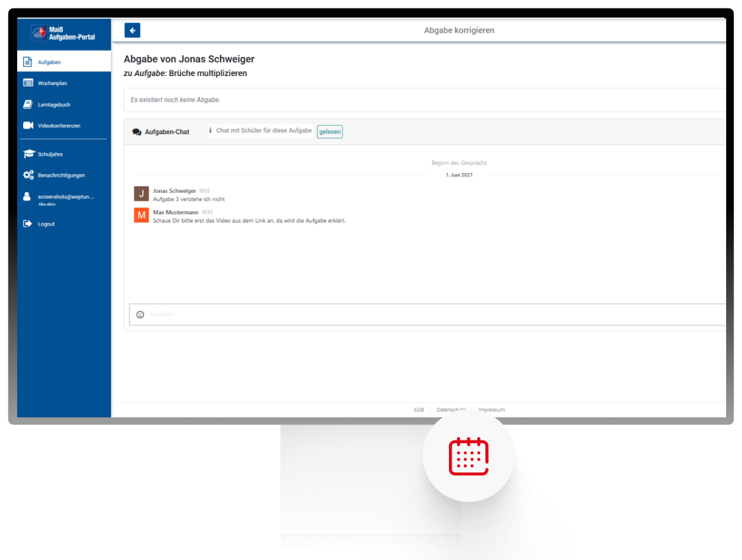Viewport: 742px width, 560px height.
Task: Click message starting 'Schaue Dir bitte erst'
Action: [x=250, y=221]
